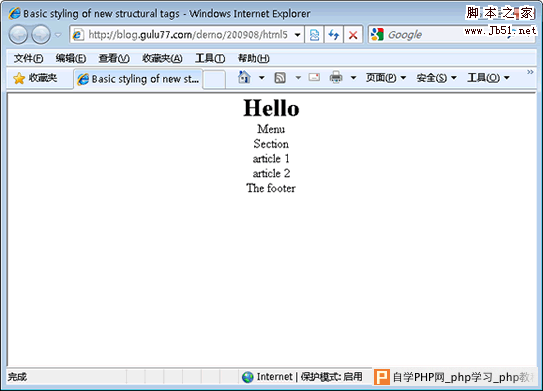
Task: Click the 'Section' text on page
Action: [x=271, y=144]
